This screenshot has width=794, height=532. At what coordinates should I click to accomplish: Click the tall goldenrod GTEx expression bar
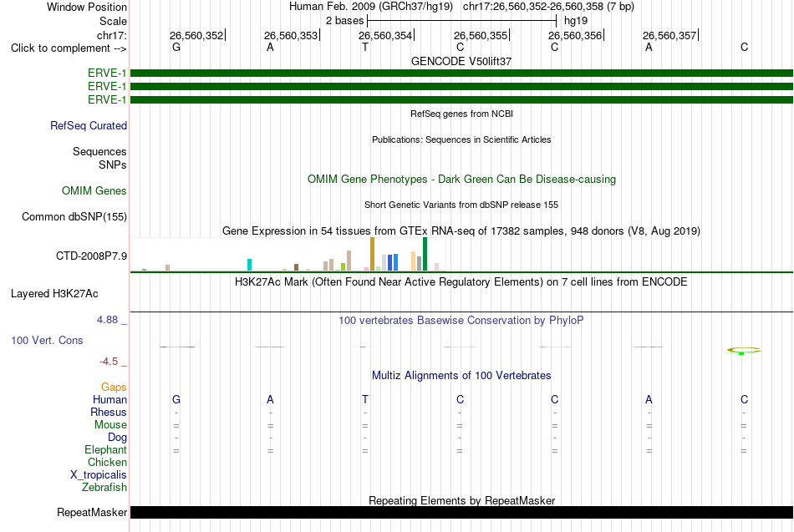pos(372,254)
